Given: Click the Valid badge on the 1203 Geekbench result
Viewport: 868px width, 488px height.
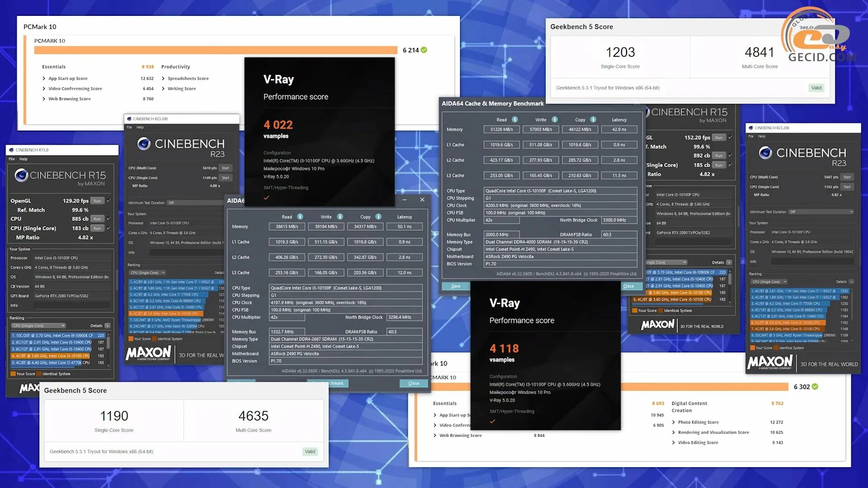Looking at the screenshot, I should (816, 88).
